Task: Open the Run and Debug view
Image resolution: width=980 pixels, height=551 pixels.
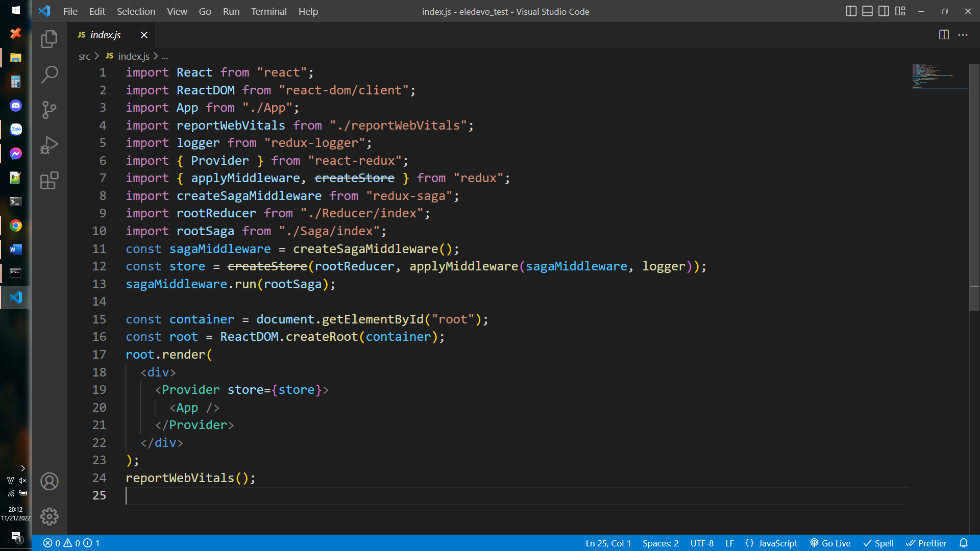Action: pyautogui.click(x=49, y=145)
